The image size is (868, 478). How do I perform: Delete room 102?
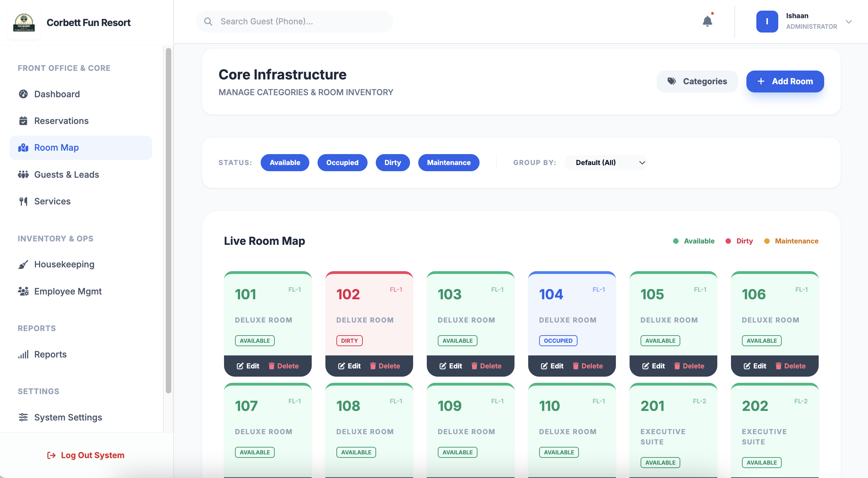pyautogui.click(x=385, y=366)
